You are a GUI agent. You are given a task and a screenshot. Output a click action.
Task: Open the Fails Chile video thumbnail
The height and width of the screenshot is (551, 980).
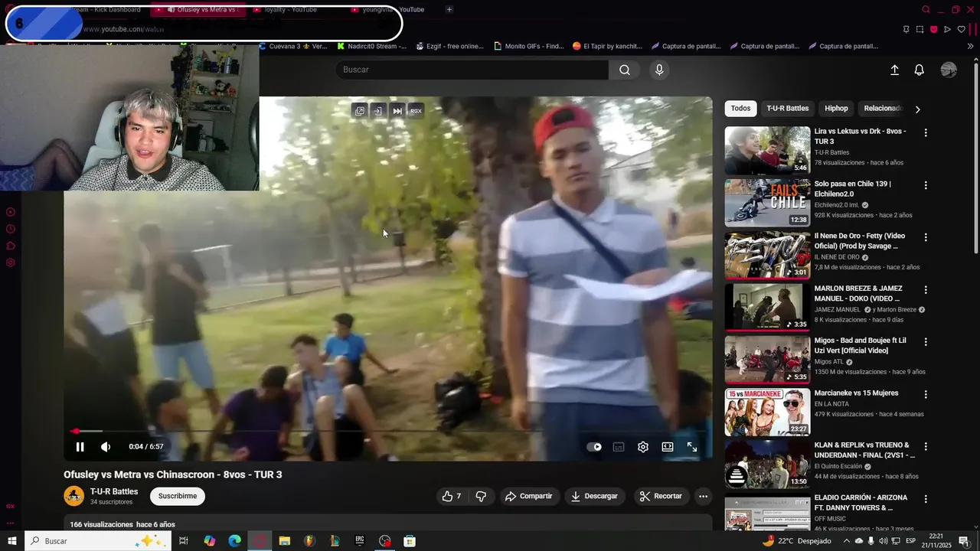[x=767, y=203]
